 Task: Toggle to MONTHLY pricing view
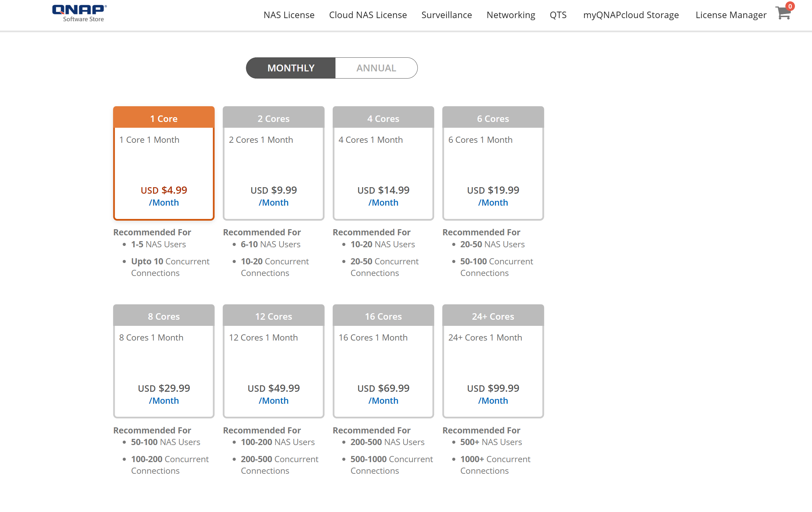(x=291, y=67)
